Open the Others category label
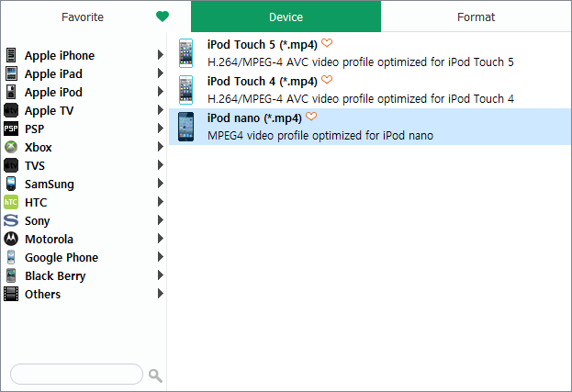This screenshot has height=392, width=572. tap(42, 294)
